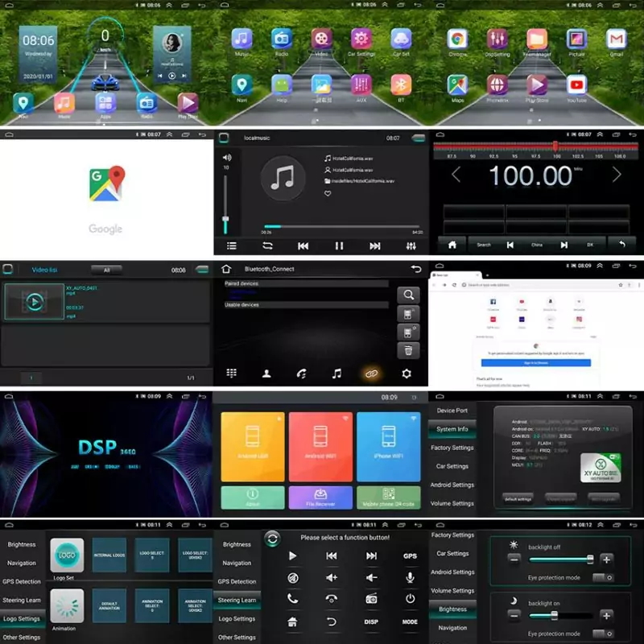The width and height of the screenshot is (644, 644).
Task: Click the Chrome address bar
Action: point(538,285)
